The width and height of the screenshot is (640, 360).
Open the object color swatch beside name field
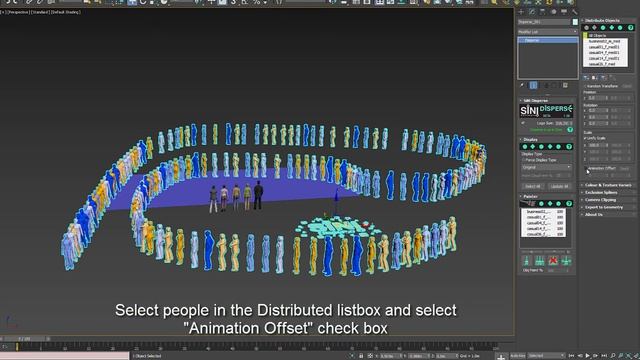click(575, 22)
